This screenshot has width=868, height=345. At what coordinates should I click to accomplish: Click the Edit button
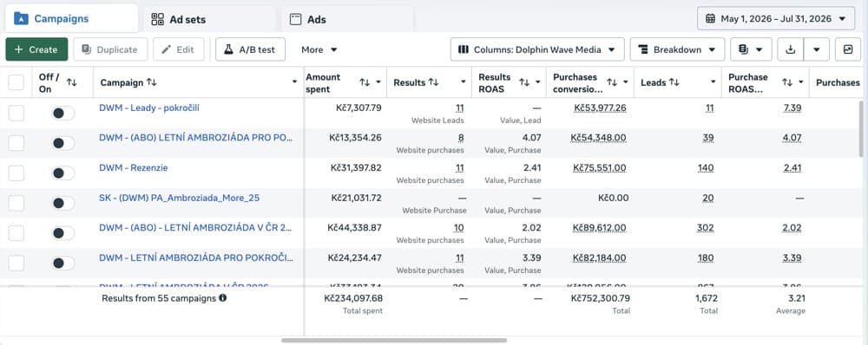(x=178, y=49)
